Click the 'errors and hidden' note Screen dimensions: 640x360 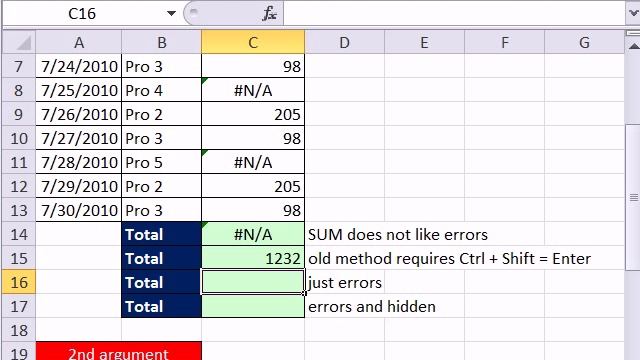(x=372, y=307)
